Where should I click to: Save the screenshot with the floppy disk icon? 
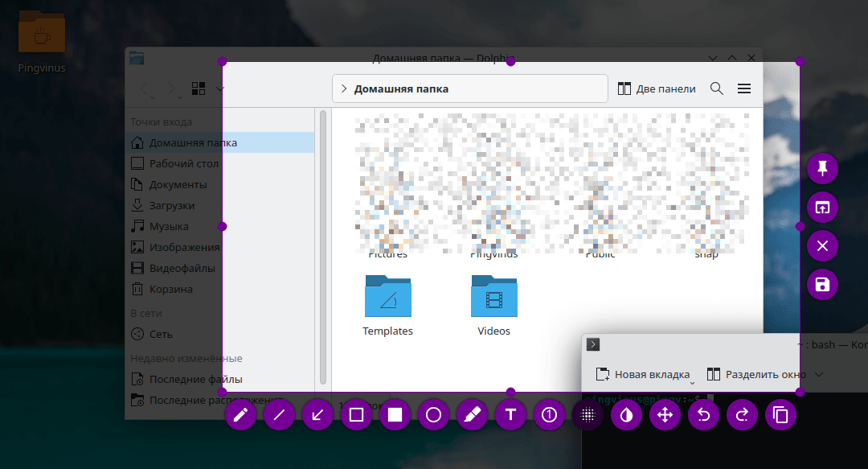[822, 285]
